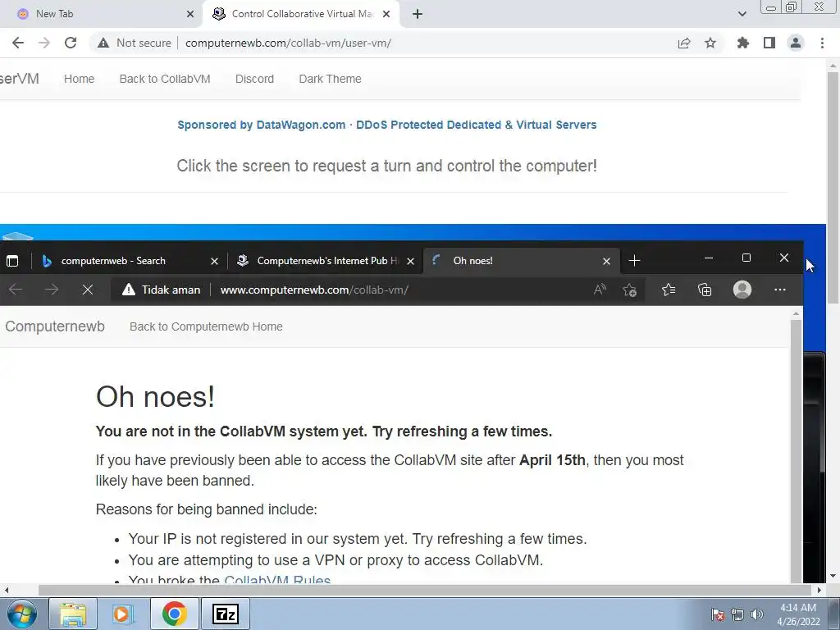Close Control Collaborative Virtual Machine tab
840x630 pixels.
[386, 14]
